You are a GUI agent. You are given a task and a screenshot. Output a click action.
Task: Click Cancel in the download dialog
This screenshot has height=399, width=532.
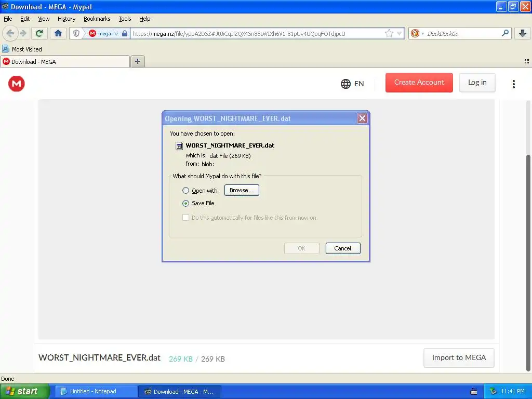click(343, 248)
